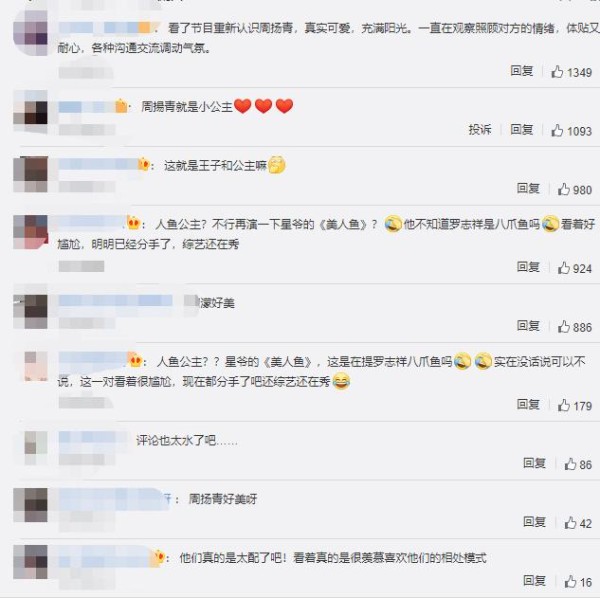This screenshot has height=598, width=600.
Task: Click the blurred username of 886-like comment
Action: coord(116,301)
